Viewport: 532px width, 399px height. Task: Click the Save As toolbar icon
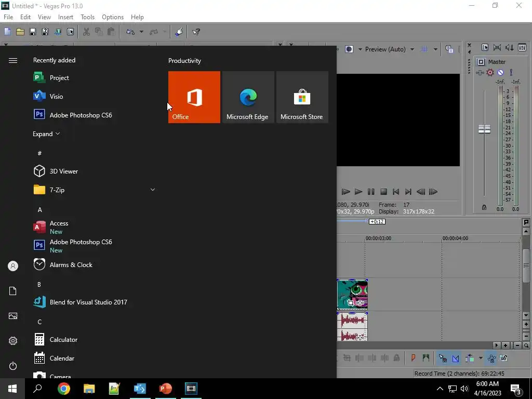tap(45, 32)
